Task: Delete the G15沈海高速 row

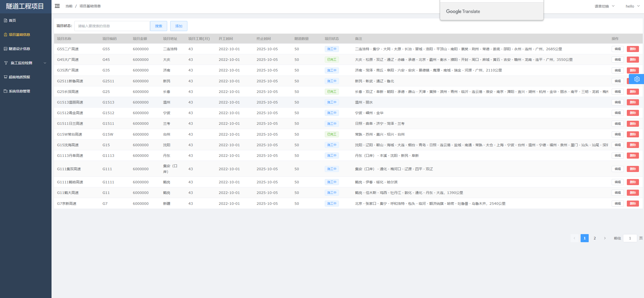Action: tap(633, 145)
